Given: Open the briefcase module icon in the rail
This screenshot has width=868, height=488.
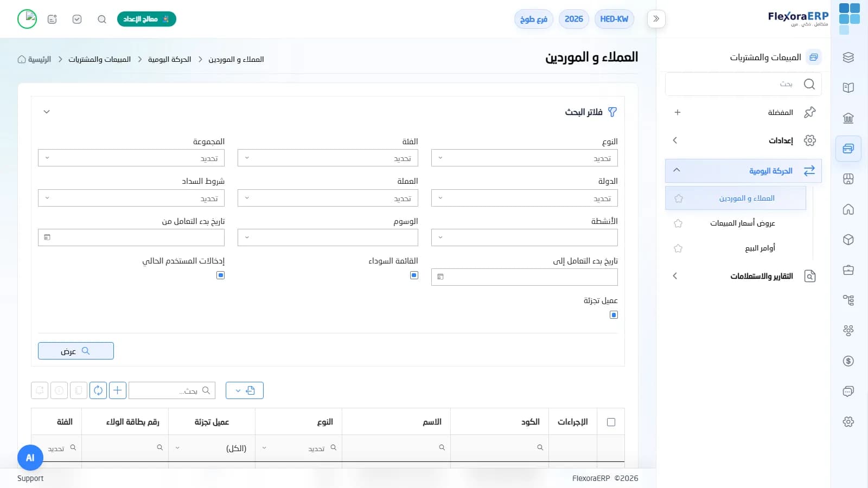Looking at the screenshot, I should click(848, 270).
